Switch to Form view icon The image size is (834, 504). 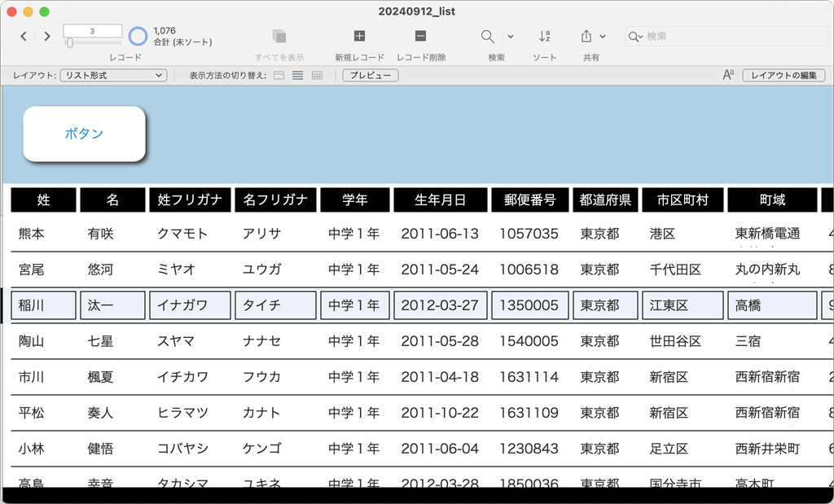coord(279,76)
